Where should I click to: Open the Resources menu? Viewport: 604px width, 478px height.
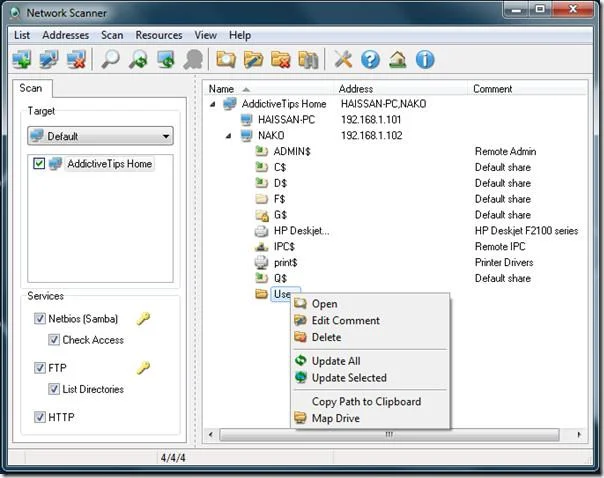pyautogui.click(x=159, y=35)
